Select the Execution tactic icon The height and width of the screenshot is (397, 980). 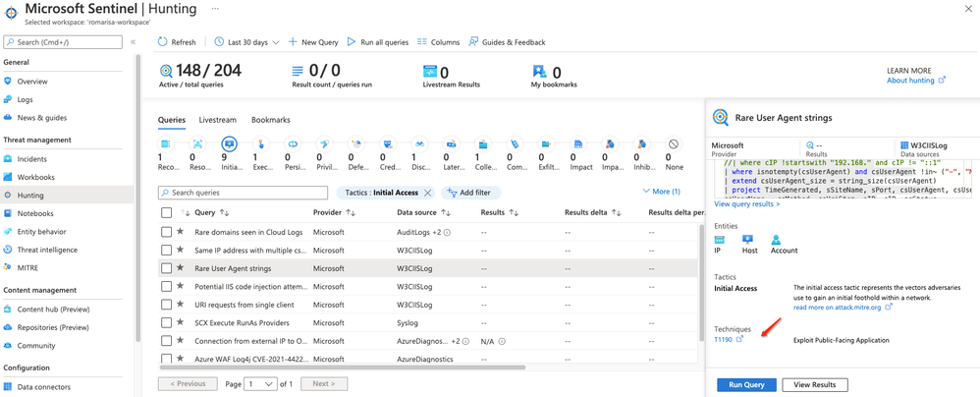(260, 143)
